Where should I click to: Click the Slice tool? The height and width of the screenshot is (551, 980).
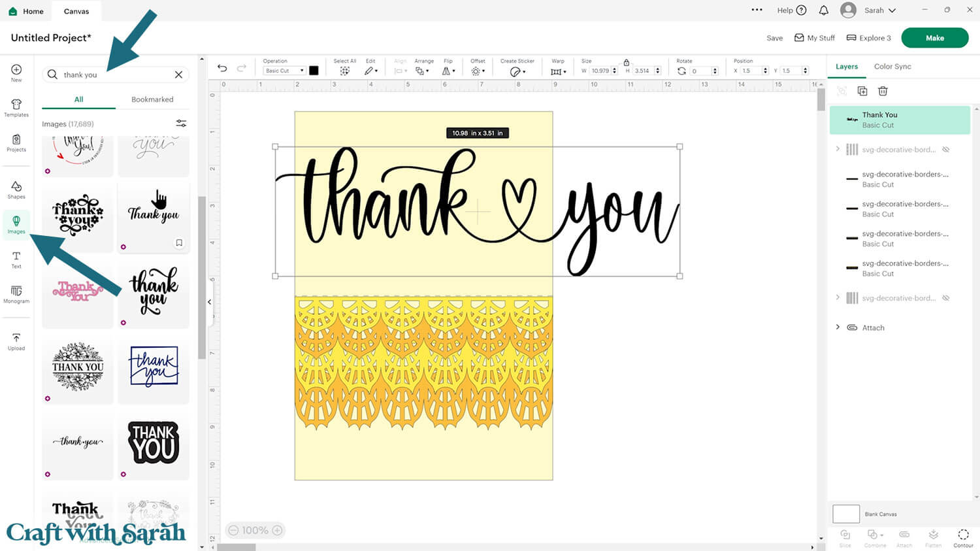click(845, 538)
